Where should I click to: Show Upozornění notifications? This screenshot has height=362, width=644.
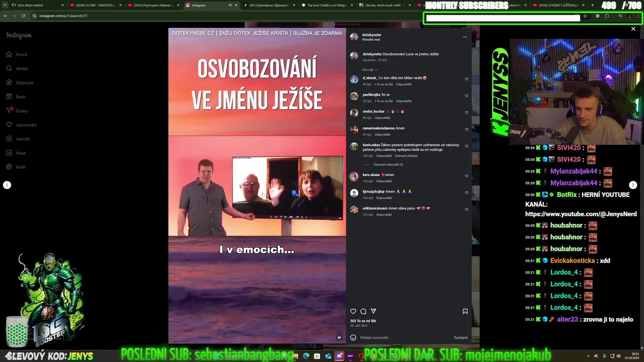point(21,125)
